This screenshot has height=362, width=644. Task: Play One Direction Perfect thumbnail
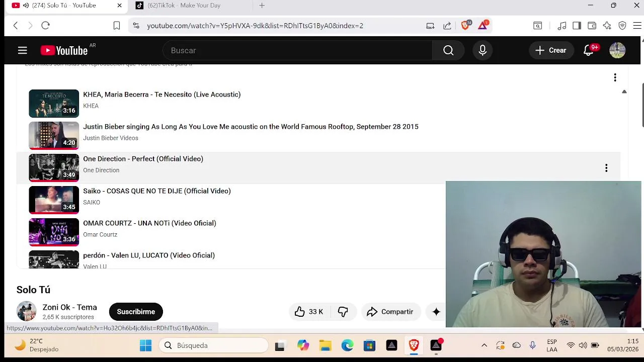tap(54, 168)
